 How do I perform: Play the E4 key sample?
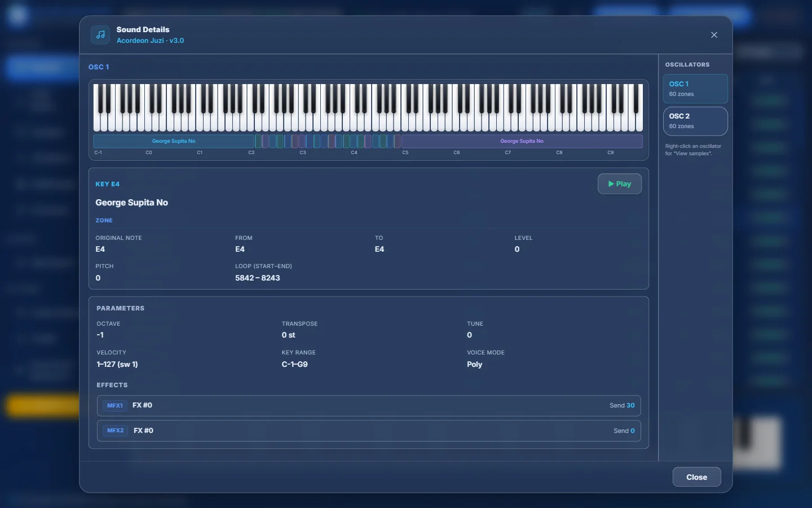[x=619, y=184]
